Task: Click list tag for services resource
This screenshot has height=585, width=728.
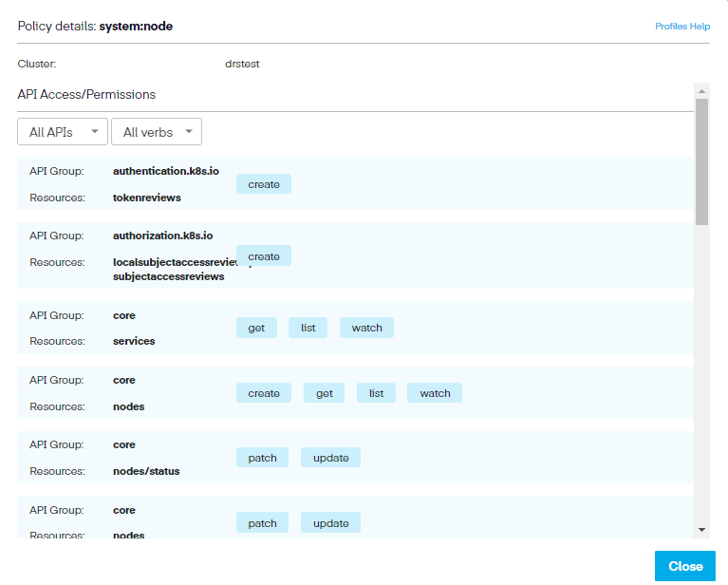Action: coord(308,328)
